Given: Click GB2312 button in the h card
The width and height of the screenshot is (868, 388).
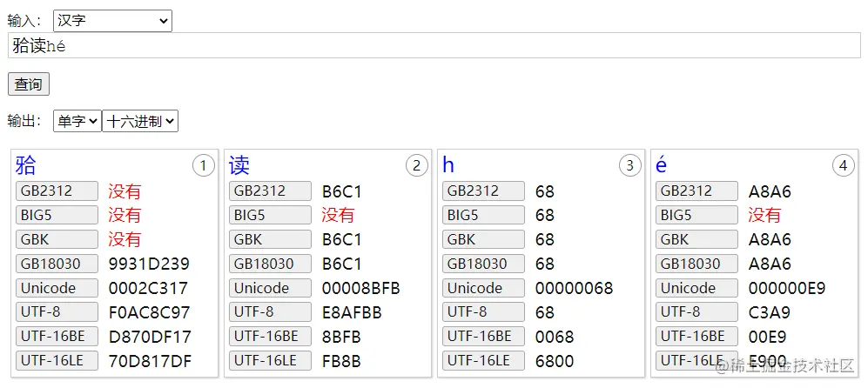Looking at the screenshot, I should click(x=483, y=191).
